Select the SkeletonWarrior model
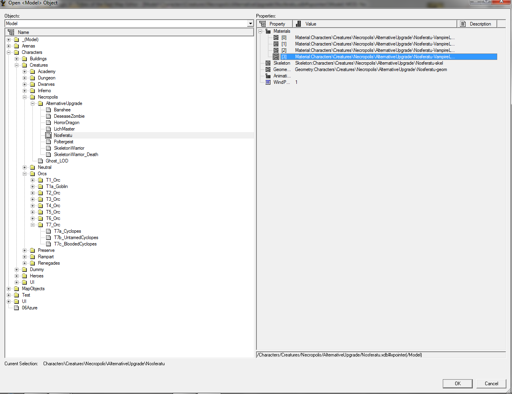Viewport: 512px width, 394px height. (x=69, y=148)
